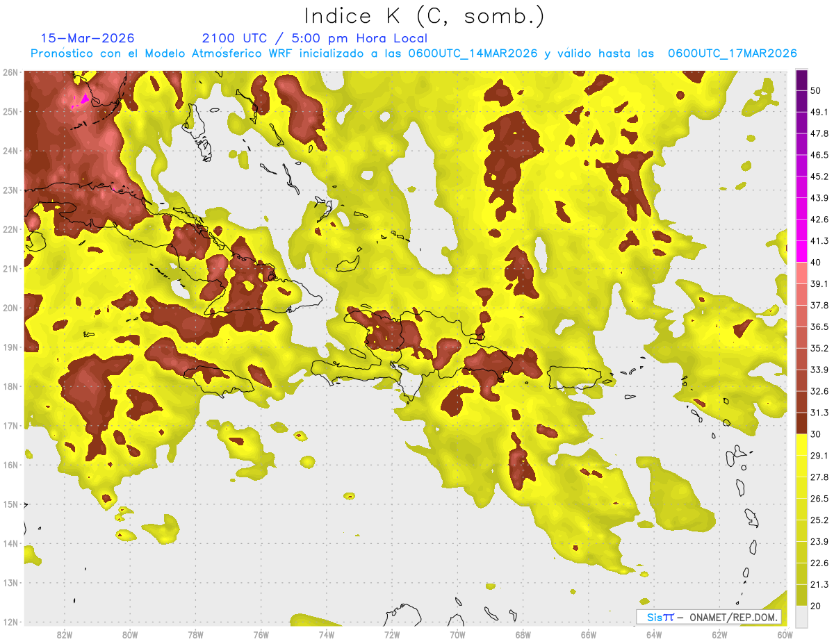This screenshot has width=834, height=644.
Task: Click the date '15-Mar-2026'
Action: point(88,38)
